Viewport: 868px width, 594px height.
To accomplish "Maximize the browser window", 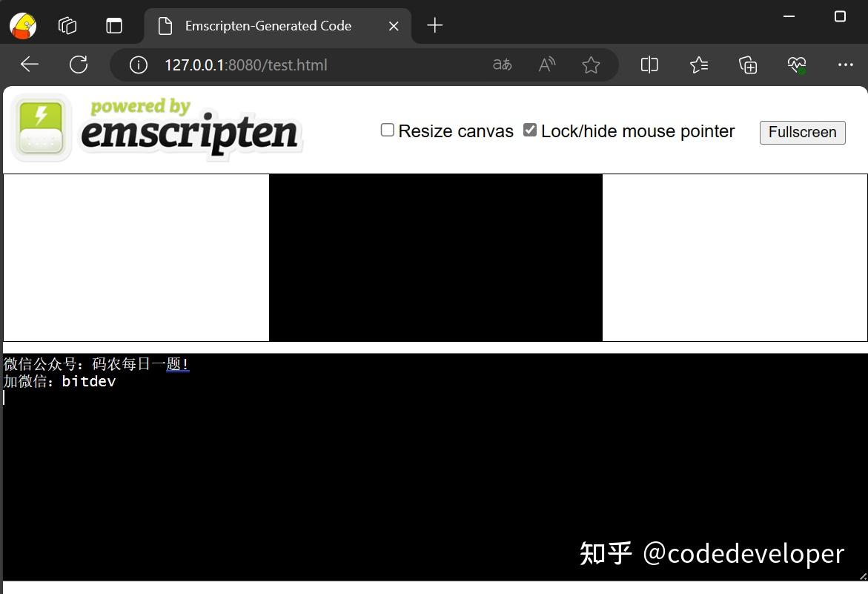I will click(x=840, y=16).
